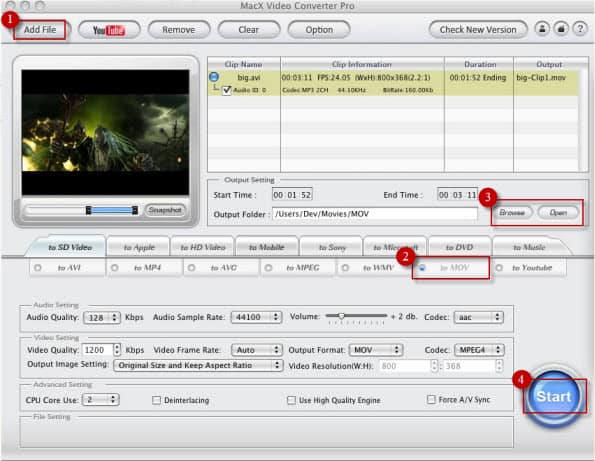This screenshot has height=461, width=595.
Task: Select the to WMV radio option
Action: click(345, 268)
